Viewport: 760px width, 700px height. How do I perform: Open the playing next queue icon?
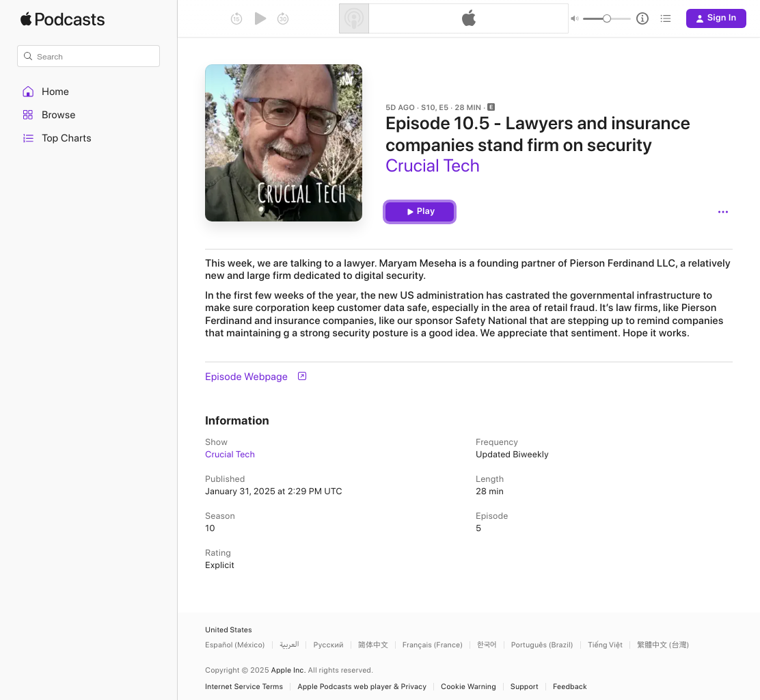click(x=666, y=18)
